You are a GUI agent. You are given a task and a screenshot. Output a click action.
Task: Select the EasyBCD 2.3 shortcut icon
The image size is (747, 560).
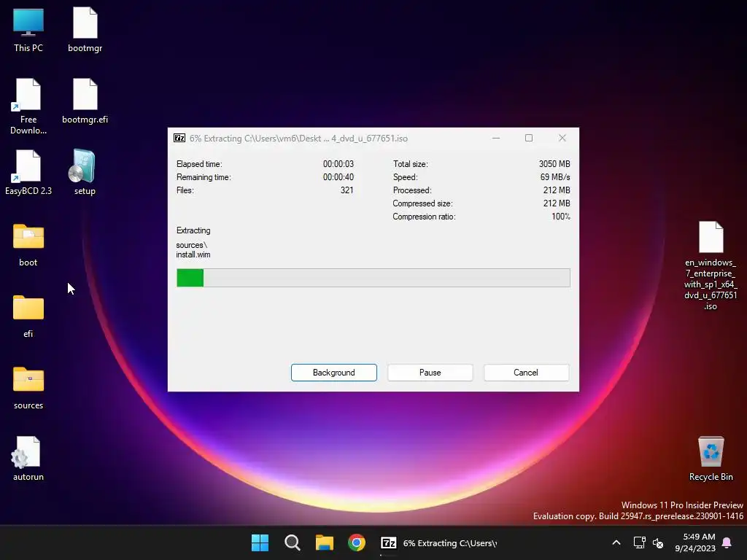click(28, 172)
